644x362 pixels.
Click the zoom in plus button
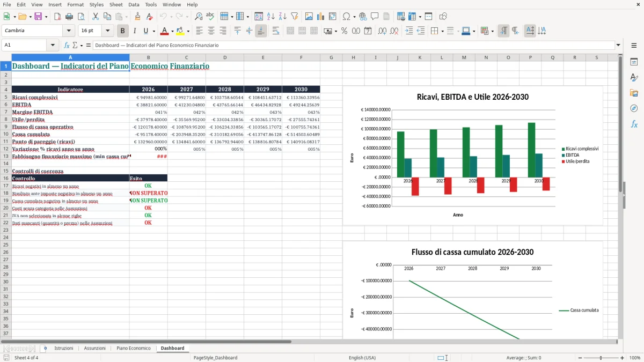point(622,358)
